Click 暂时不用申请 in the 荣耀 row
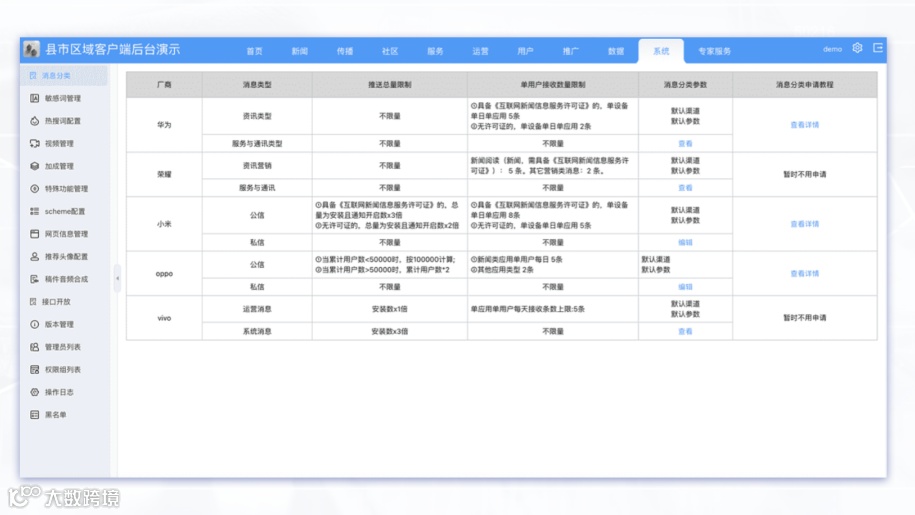Image resolution: width=915 pixels, height=515 pixels. point(805,174)
